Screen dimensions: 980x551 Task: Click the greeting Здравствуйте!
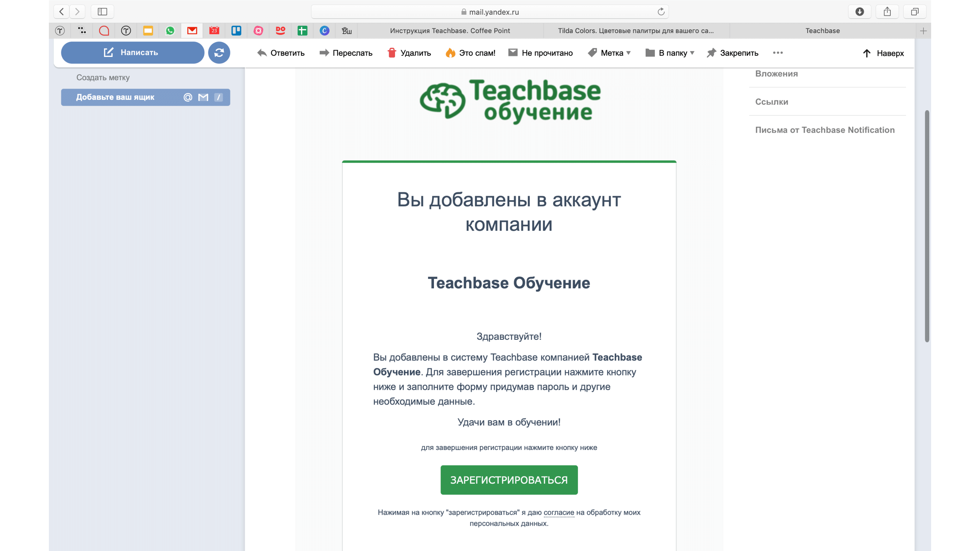[509, 336]
